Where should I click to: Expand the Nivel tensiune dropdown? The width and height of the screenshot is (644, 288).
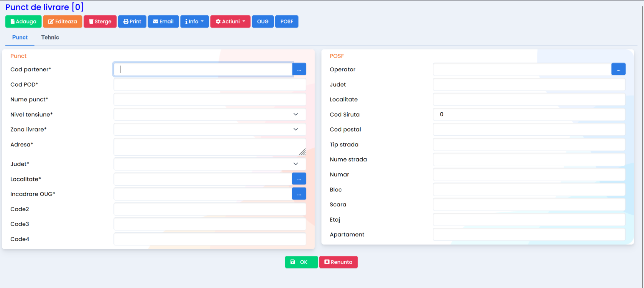click(x=210, y=114)
